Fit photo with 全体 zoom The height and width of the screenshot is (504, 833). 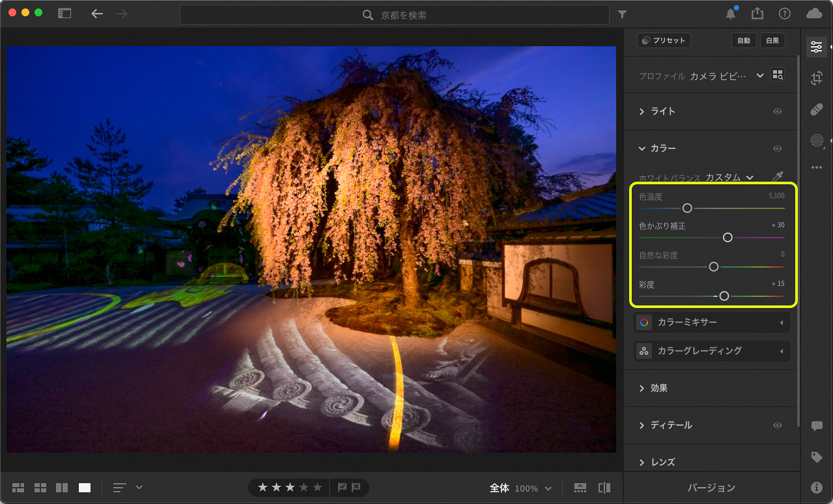click(x=500, y=488)
